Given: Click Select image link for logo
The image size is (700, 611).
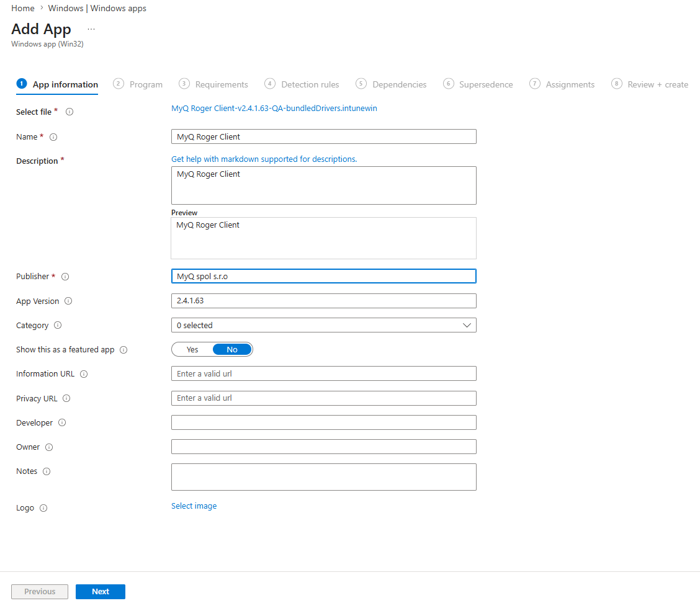Looking at the screenshot, I should point(194,506).
